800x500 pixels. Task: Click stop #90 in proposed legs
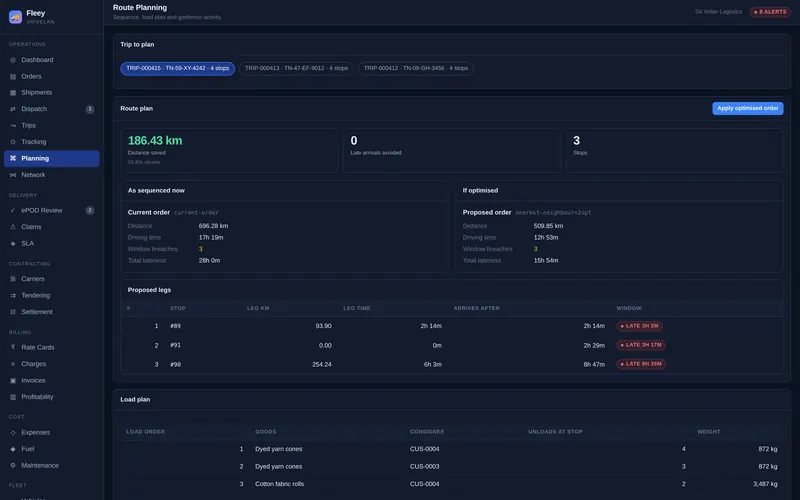tap(176, 365)
